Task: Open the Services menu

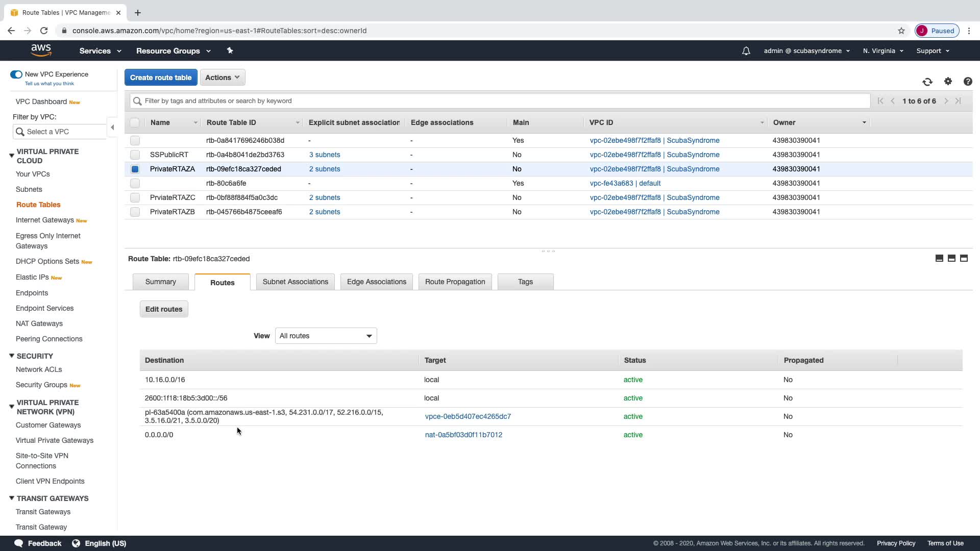Action: coord(100,51)
